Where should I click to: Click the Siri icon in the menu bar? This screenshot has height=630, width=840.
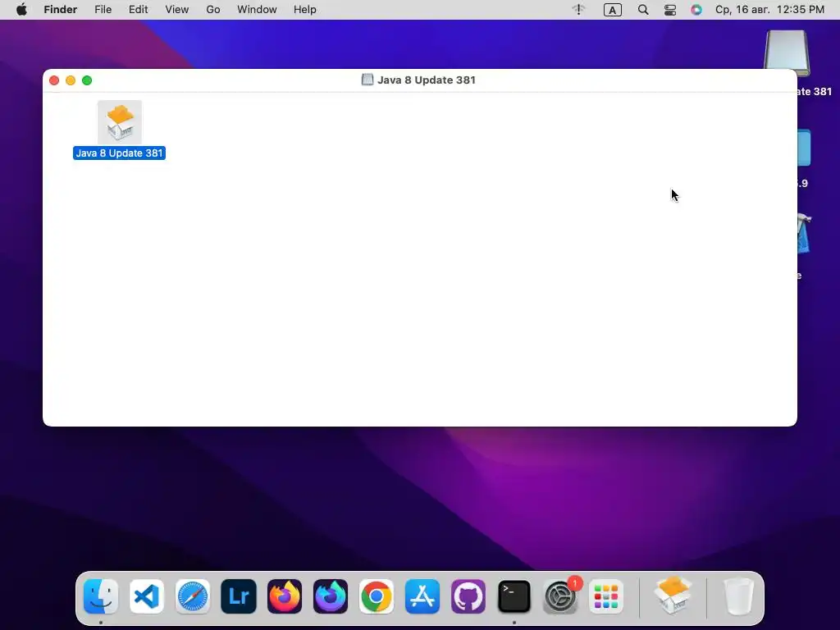pyautogui.click(x=696, y=10)
